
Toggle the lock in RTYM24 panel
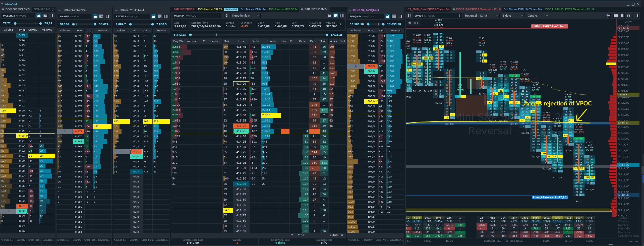point(153,16)
